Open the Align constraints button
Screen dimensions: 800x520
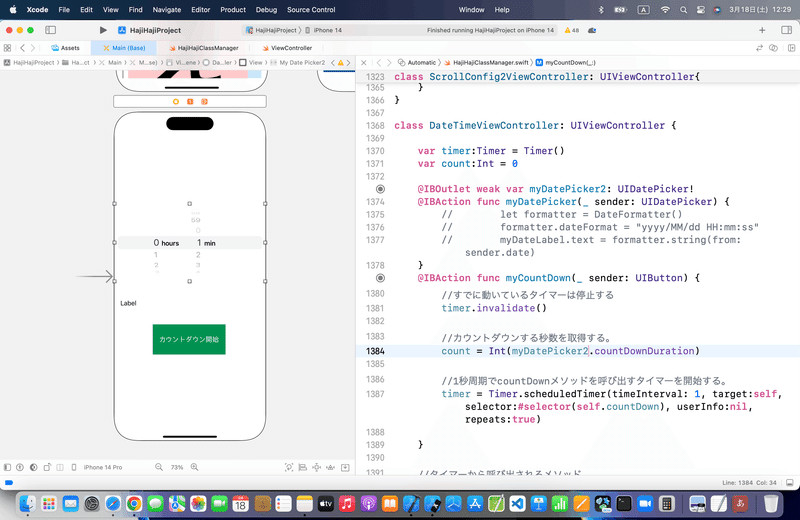(x=303, y=467)
